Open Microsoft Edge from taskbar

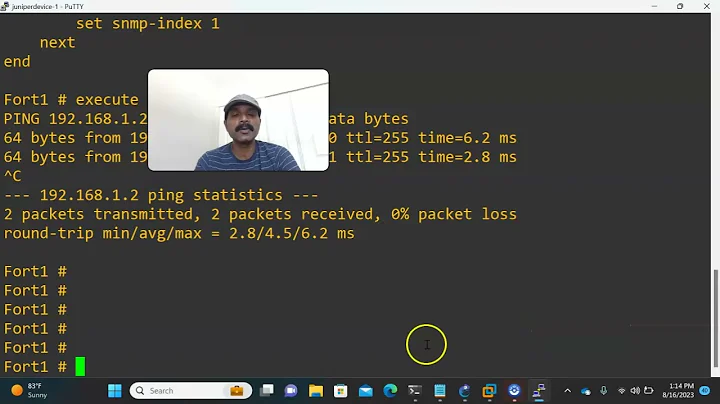[390, 391]
